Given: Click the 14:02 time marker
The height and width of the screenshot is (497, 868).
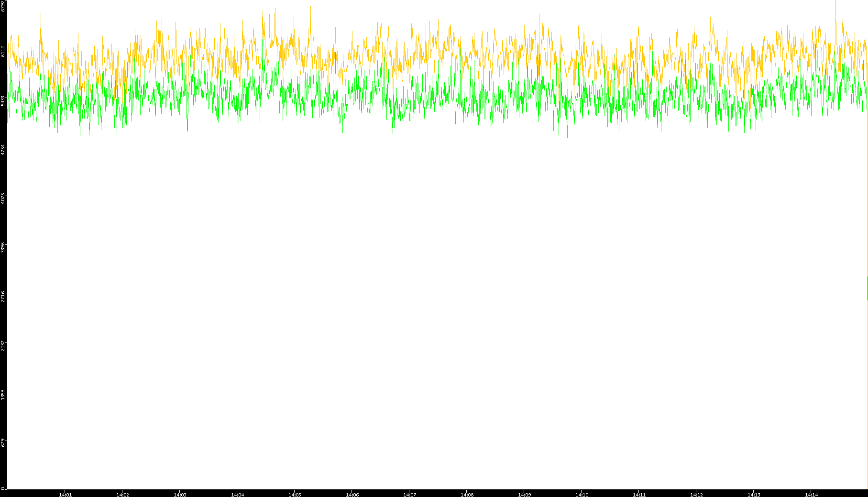Looking at the screenshot, I should pos(122,495).
